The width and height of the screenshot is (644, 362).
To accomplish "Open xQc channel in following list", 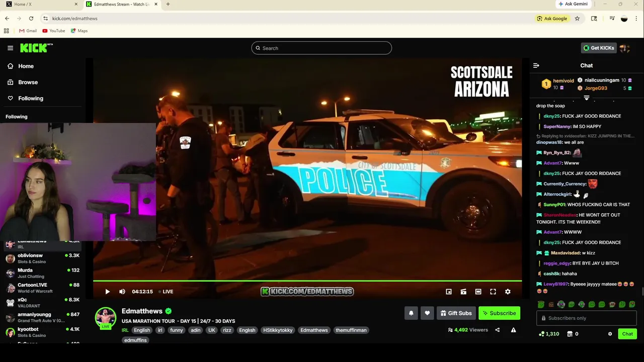I will point(43,303).
